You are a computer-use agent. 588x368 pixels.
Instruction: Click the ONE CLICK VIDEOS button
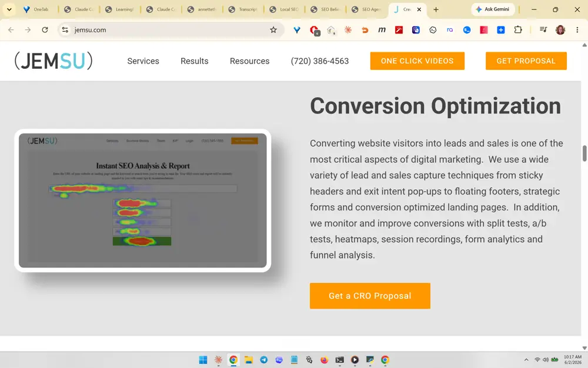pyautogui.click(x=417, y=61)
